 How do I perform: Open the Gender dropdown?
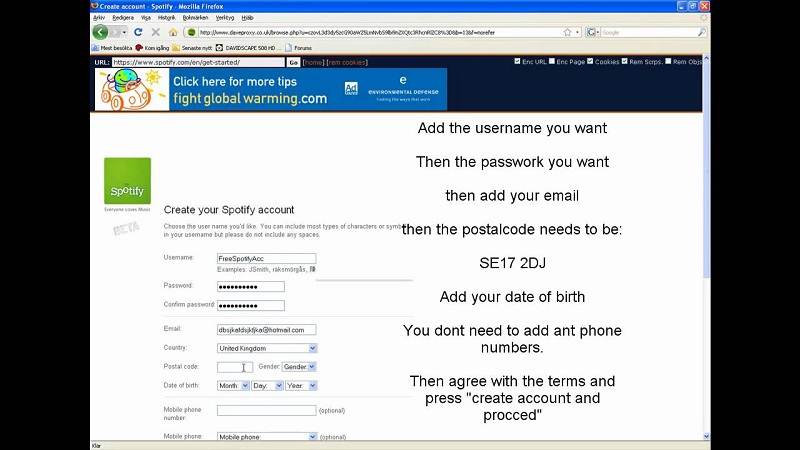(299, 367)
